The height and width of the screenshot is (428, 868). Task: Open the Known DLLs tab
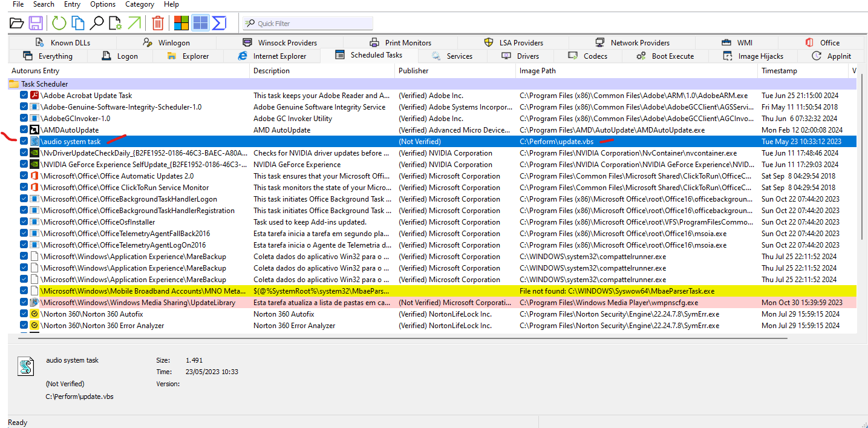coord(63,43)
